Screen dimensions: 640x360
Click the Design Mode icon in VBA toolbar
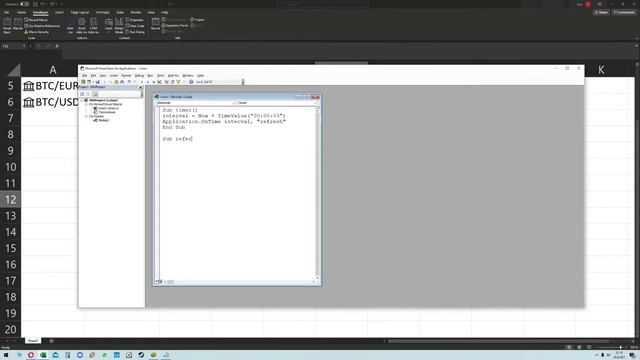click(160, 82)
